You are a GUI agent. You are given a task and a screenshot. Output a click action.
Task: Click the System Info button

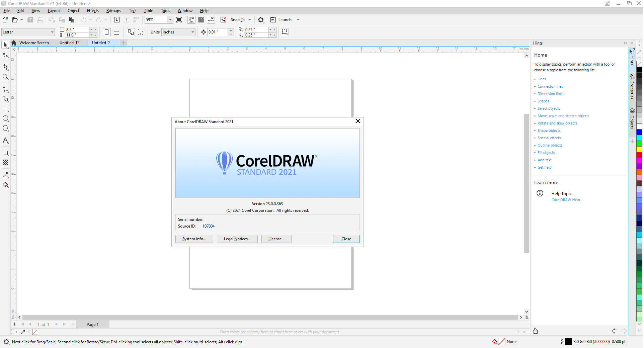point(194,239)
